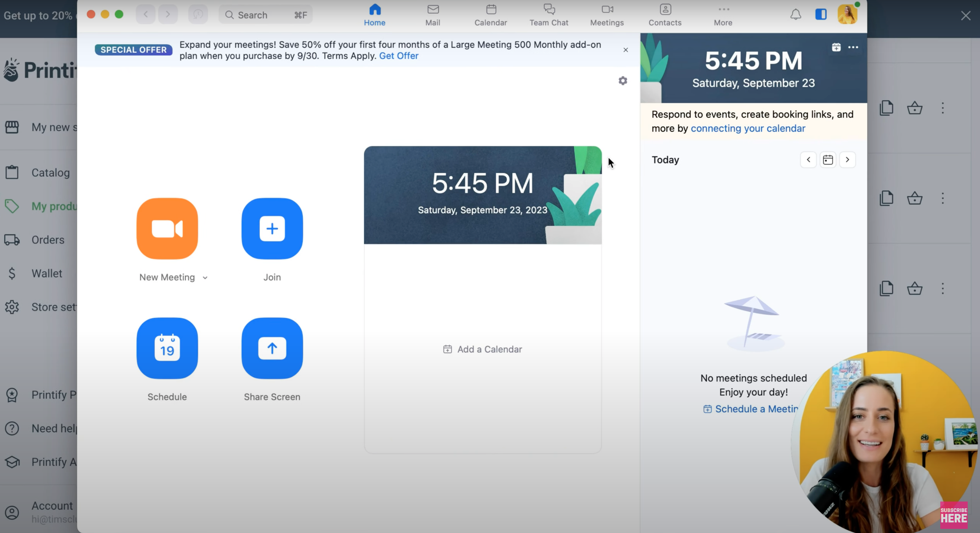This screenshot has height=533, width=980.
Task: Click the Share Screen arrow icon
Action: click(272, 348)
